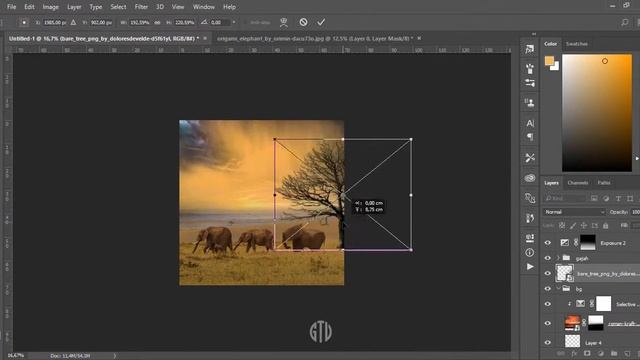The image size is (640, 360).
Task: Open the search icon at top right
Action: [x=625, y=22]
